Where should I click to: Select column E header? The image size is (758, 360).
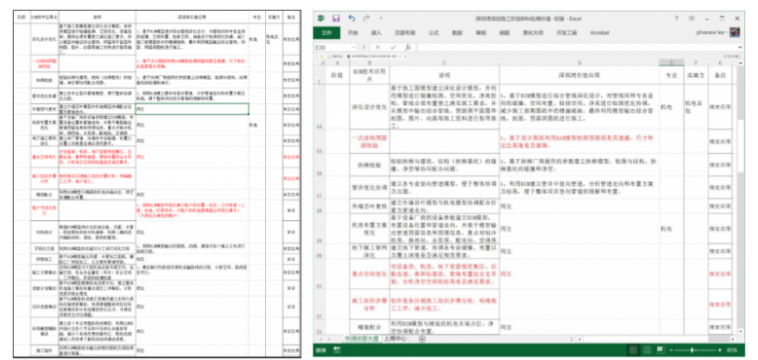coord(671,63)
